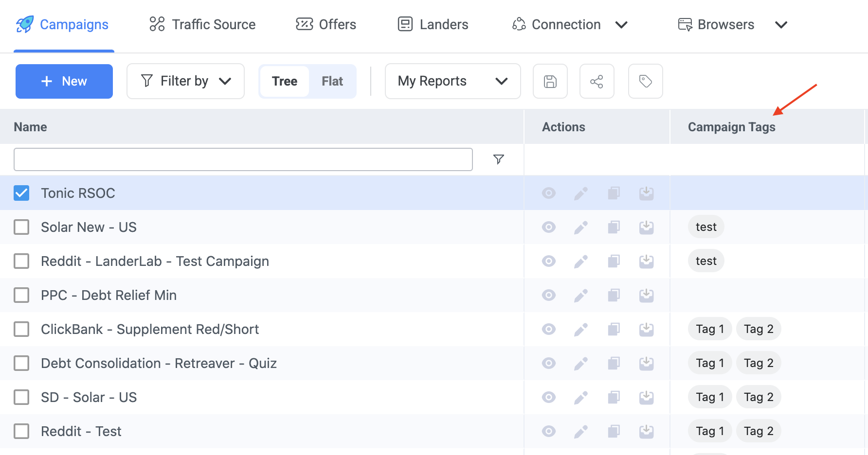Preview ClickBank - Supplement Red/Short campaign

click(x=549, y=329)
